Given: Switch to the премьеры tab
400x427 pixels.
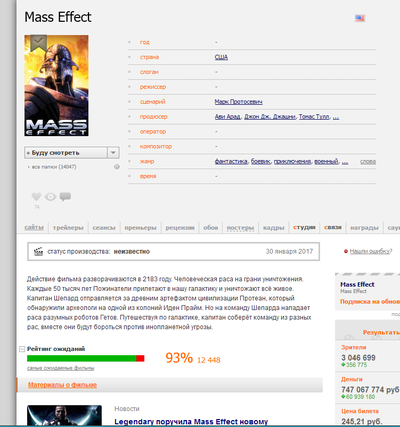Looking at the screenshot, I should [140, 227].
